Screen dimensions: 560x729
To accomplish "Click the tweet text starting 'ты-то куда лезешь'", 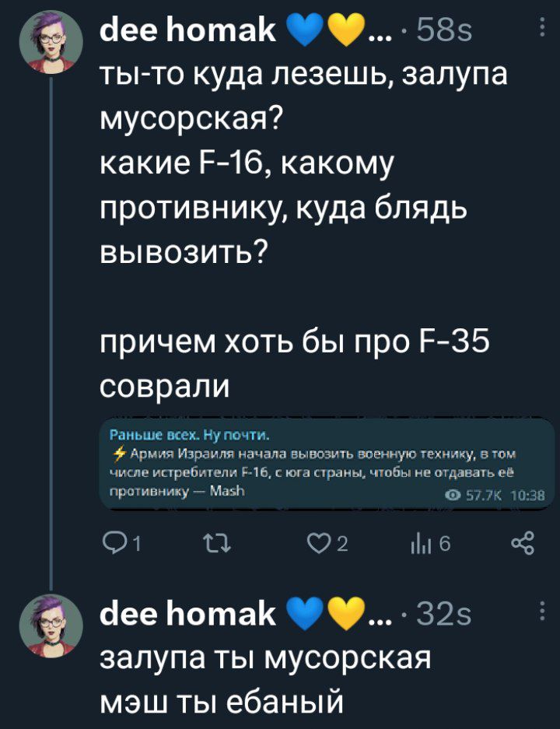I will click(303, 76).
